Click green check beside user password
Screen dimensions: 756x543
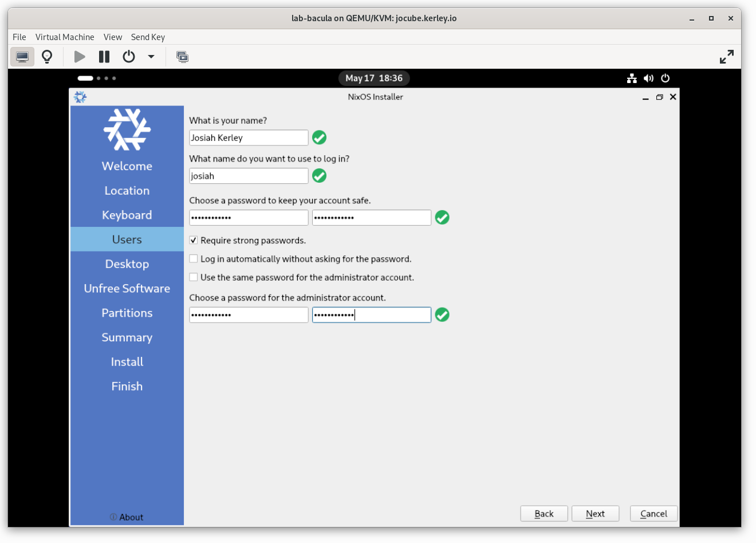(x=442, y=218)
